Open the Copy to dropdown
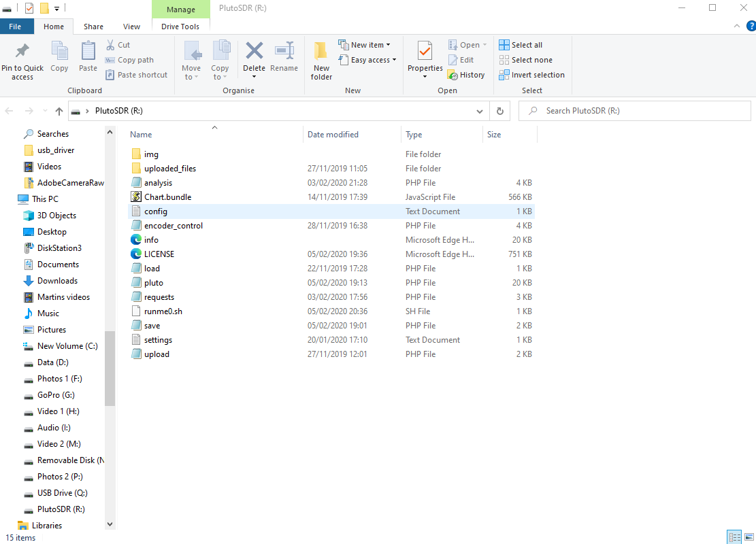756x544 pixels. (x=220, y=61)
